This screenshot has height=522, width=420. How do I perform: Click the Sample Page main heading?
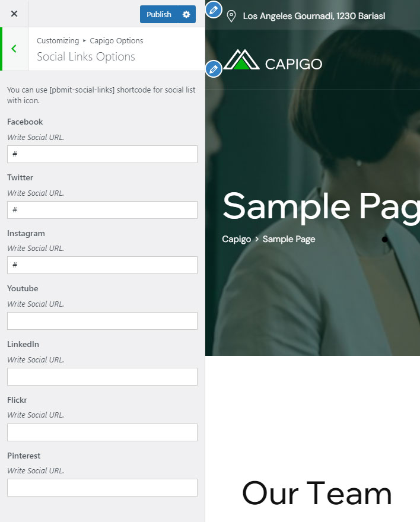[x=320, y=206]
